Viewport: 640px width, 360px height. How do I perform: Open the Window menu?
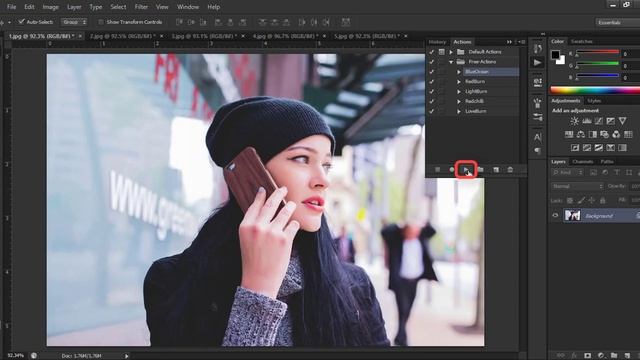tap(188, 7)
